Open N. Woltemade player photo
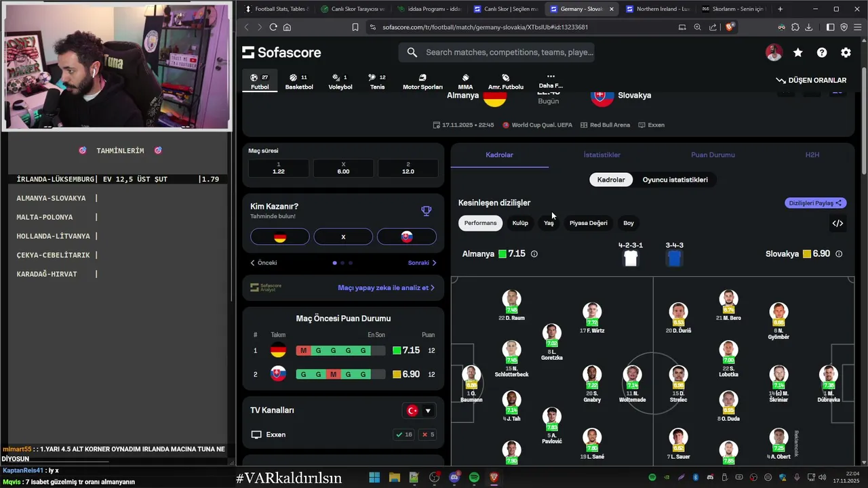Image resolution: width=868 pixels, height=488 pixels. click(632, 375)
